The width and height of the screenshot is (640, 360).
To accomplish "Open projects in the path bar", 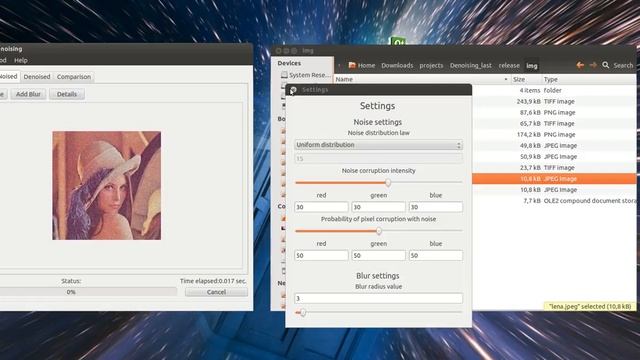I will (431, 65).
